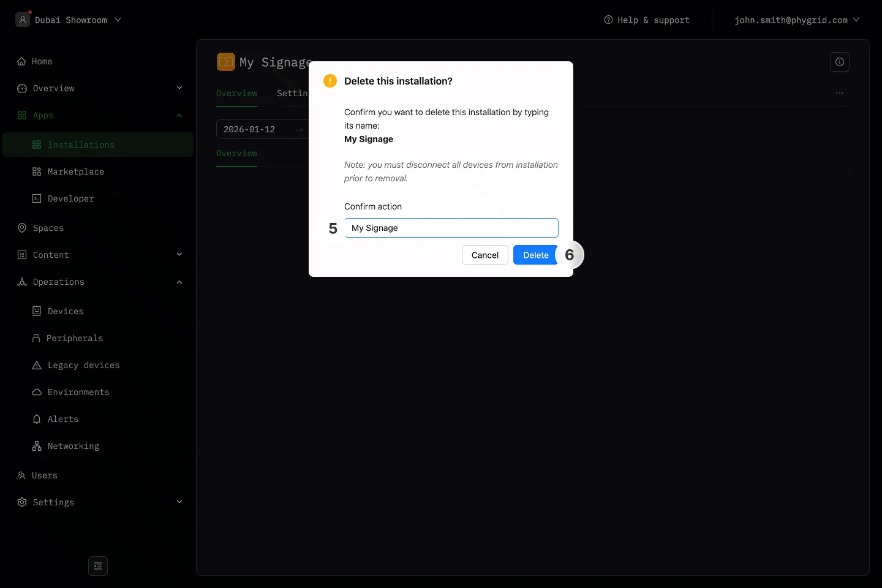882x588 pixels.
Task: Open the john.smith@phygrid.com account menu
Action: [x=797, y=20]
